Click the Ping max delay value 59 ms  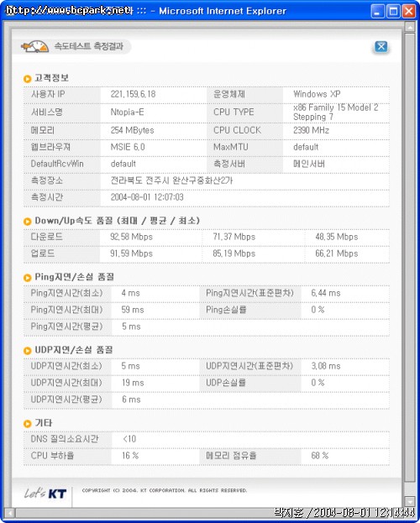(x=133, y=310)
